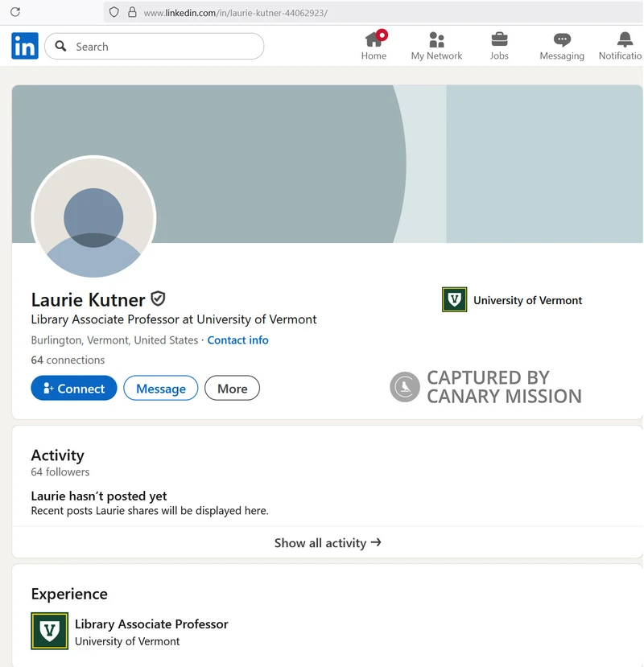The width and height of the screenshot is (644, 667).
Task: Click the Laurie Kutner name heading
Action: (x=88, y=299)
